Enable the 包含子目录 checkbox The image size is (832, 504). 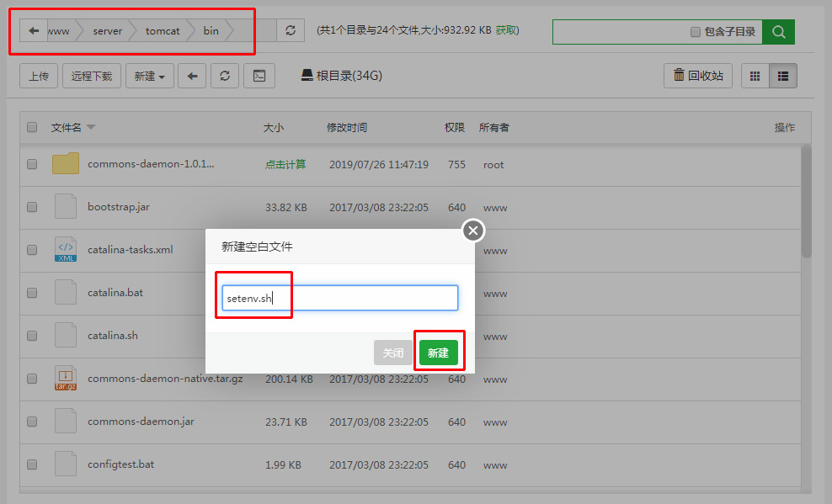(696, 32)
